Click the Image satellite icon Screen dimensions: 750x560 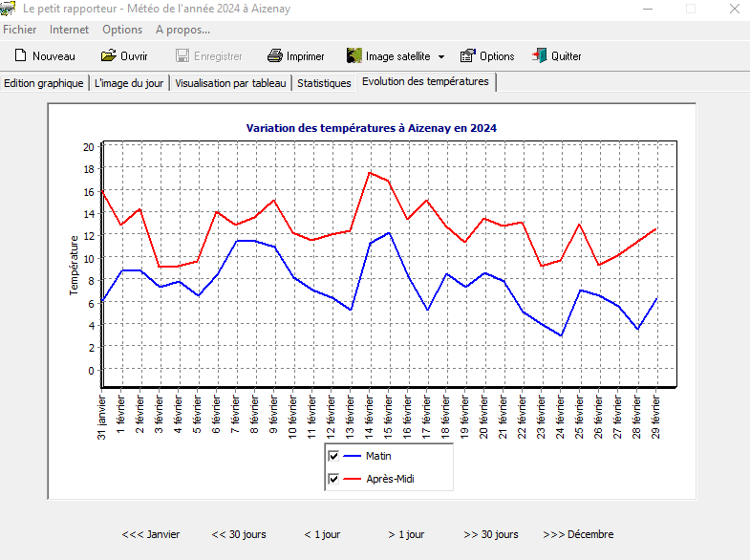354,56
